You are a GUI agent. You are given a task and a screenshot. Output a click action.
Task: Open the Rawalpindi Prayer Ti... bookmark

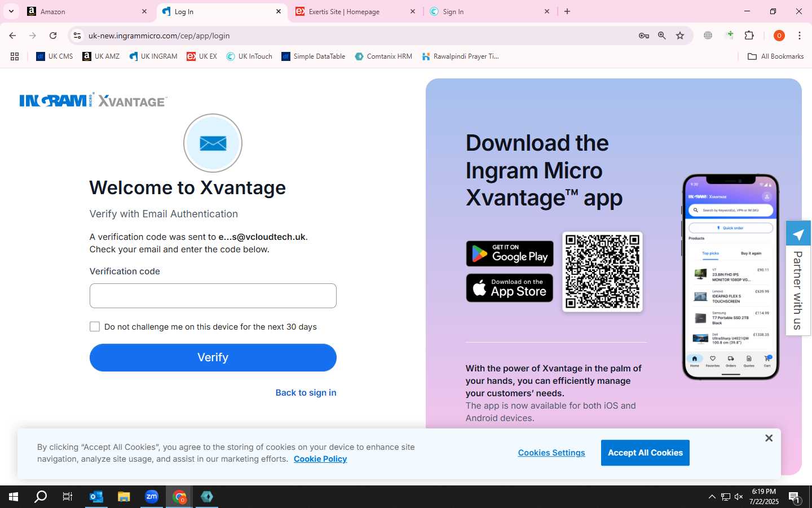tap(460, 56)
